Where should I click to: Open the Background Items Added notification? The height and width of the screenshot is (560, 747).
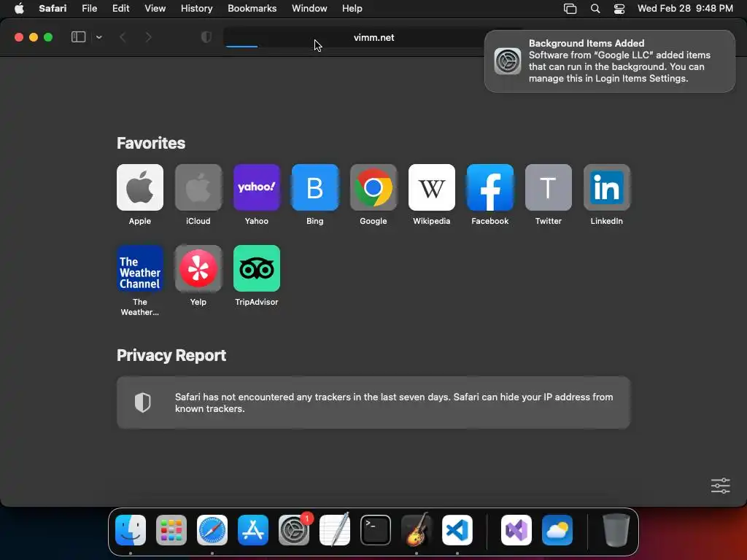click(x=610, y=61)
